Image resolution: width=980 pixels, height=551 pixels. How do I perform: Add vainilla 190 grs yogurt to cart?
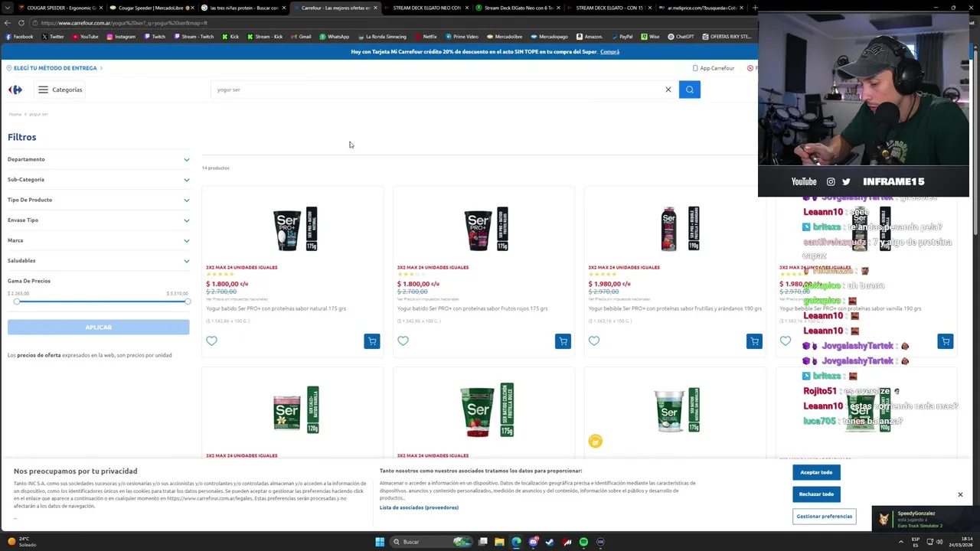[x=946, y=341]
